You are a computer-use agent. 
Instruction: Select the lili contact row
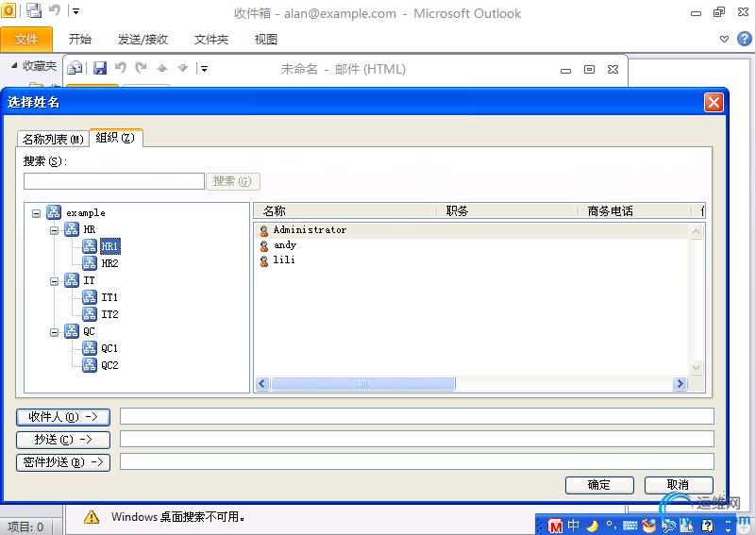click(473, 260)
